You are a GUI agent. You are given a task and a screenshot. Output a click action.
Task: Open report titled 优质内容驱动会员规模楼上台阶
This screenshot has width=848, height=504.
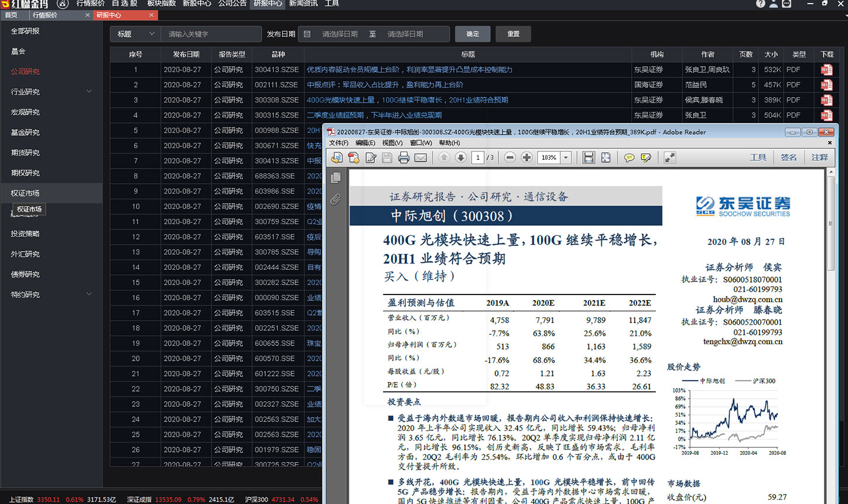point(409,70)
